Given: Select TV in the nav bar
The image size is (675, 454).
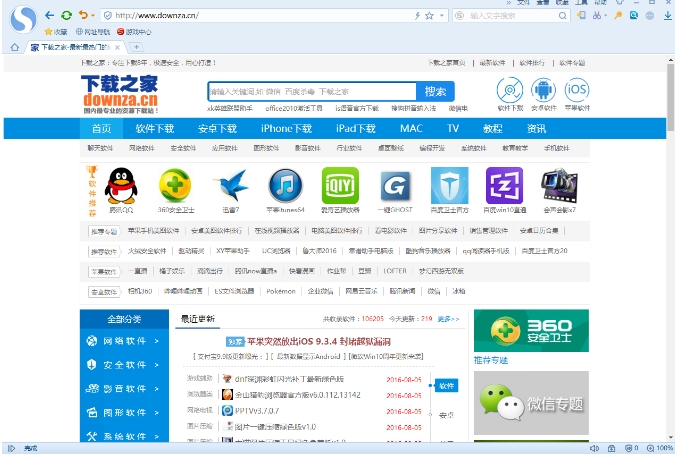Looking at the screenshot, I should 453,129.
